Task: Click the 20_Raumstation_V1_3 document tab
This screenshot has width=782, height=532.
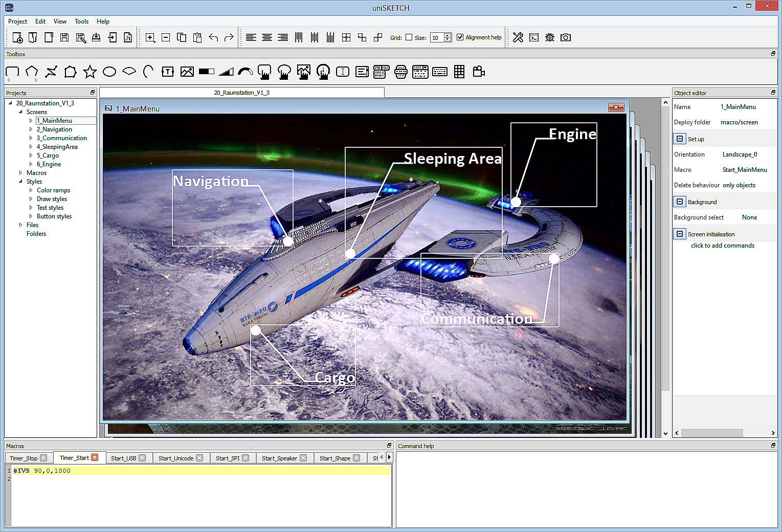Action: (x=241, y=93)
